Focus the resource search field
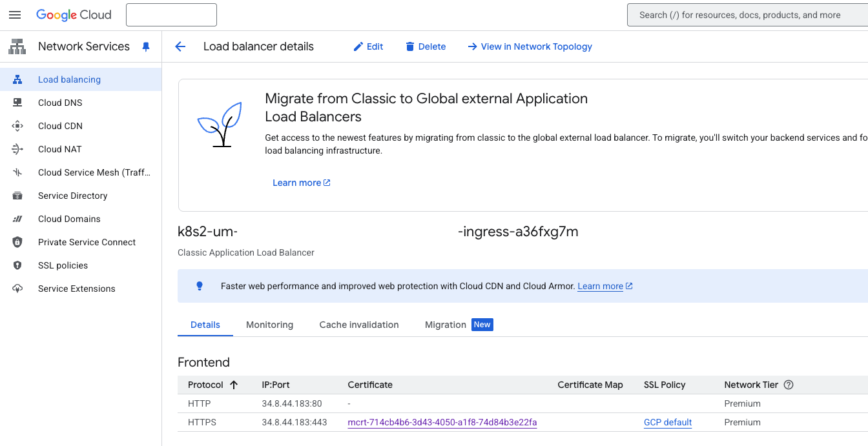This screenshot has width=868, height=446. click(747, 15)
